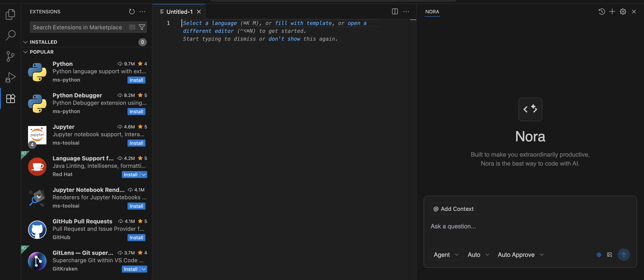Open the Explorer view in activity bar
This screenshot has width=644, height=280.
pyautogui.click(x=10, y=14)
